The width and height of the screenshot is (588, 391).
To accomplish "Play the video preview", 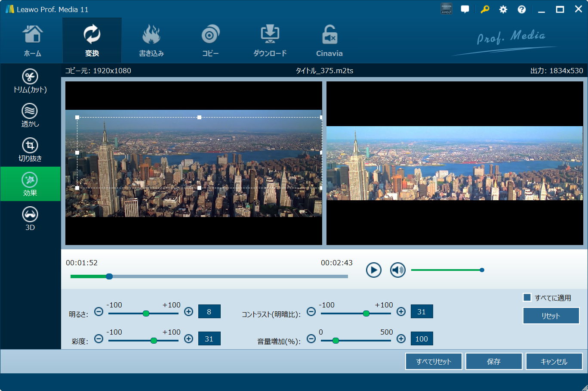I will [373, 270].
